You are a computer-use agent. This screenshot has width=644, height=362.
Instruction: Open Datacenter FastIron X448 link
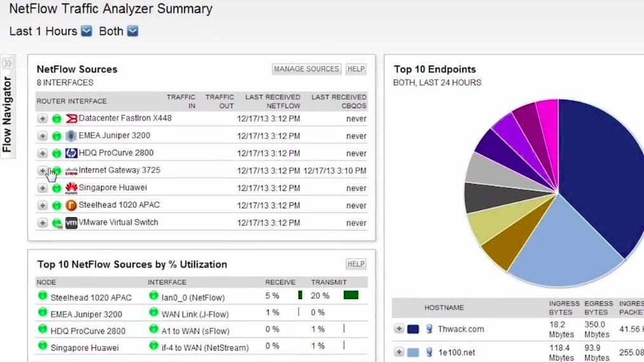pyautogui.click(x=125, y=118)
